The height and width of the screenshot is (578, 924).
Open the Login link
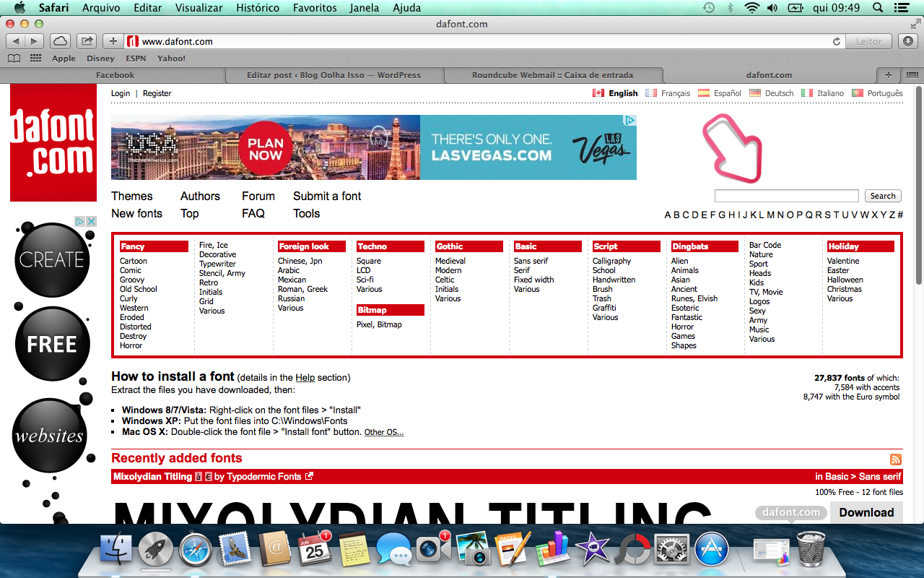(121, 93)
